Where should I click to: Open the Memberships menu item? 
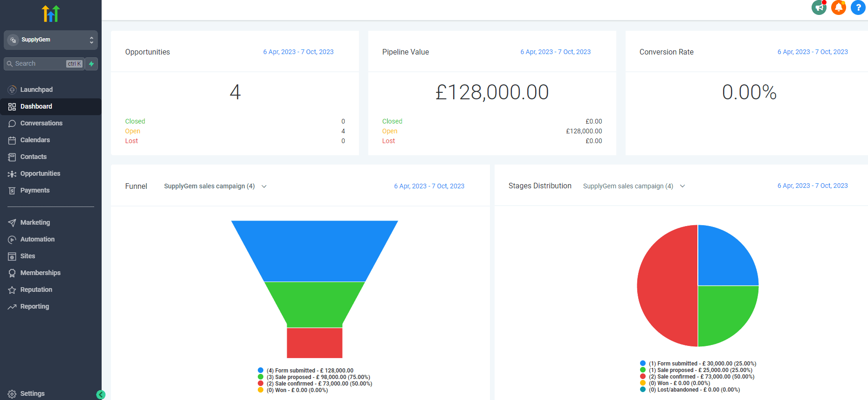click(51, 273)
